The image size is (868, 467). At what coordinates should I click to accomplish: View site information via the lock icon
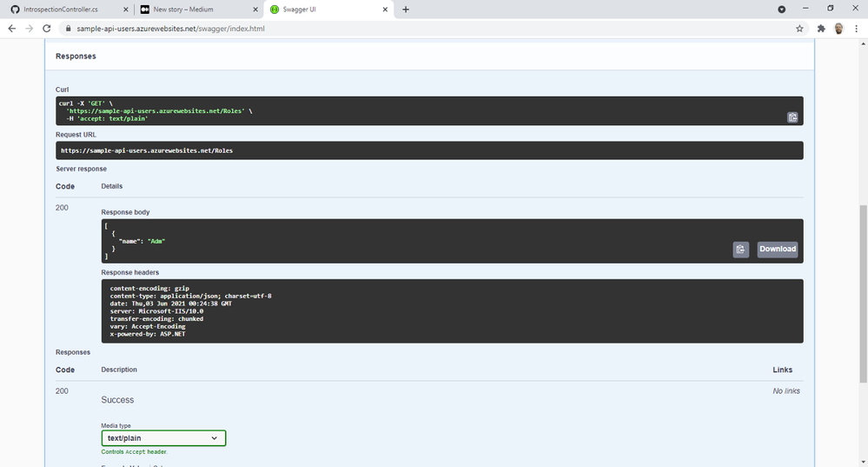(68, 28)
